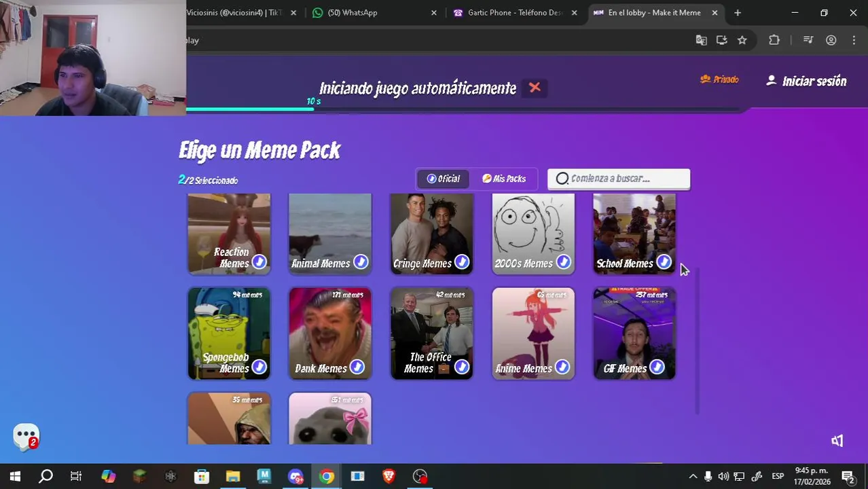Click the Comienza a buscar search field

pyautogui.click(x=619, y=179)
